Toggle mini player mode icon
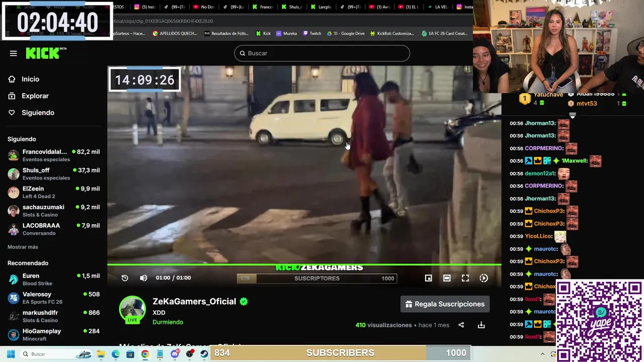Image resolution: width=644 pixels, height=362 pixels. click(x=428, y=278)
